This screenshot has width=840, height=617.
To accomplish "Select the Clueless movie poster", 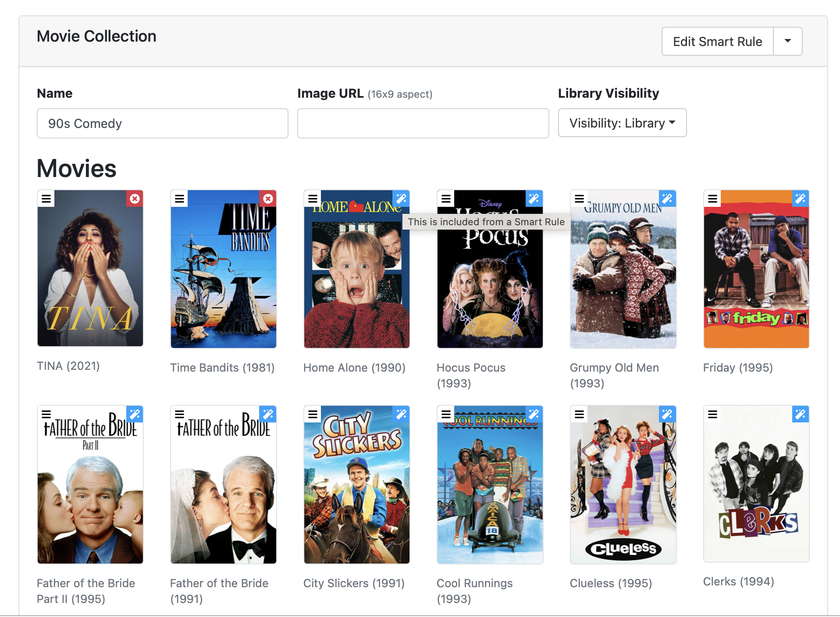I will [x=623, y=485].
